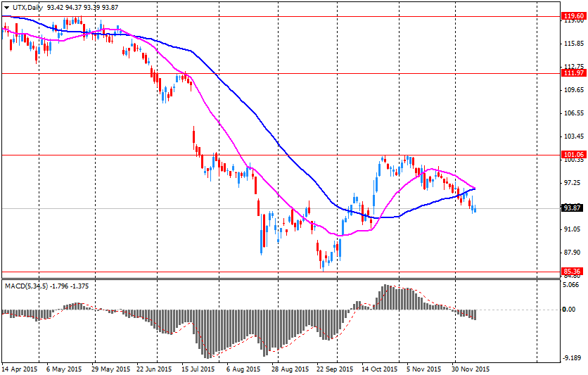
Task: Click the 6 May 2015 date label
Action: pos(64,369)
